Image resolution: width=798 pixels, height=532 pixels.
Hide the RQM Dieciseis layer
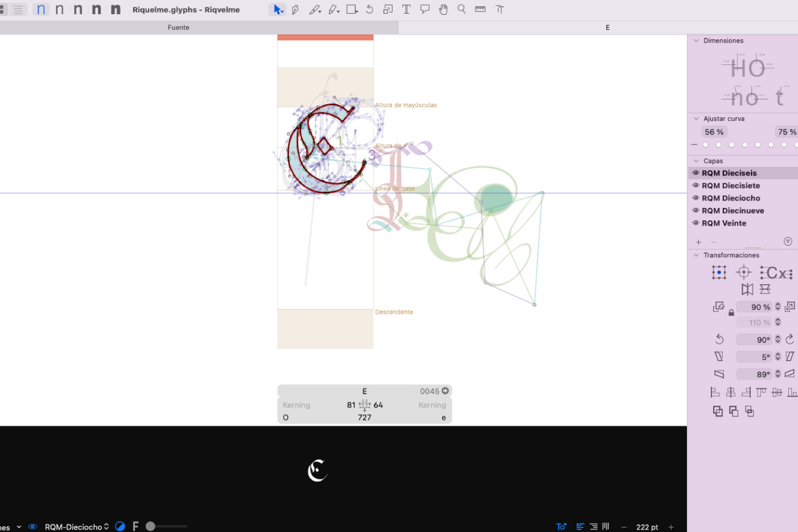pos(695,173)
